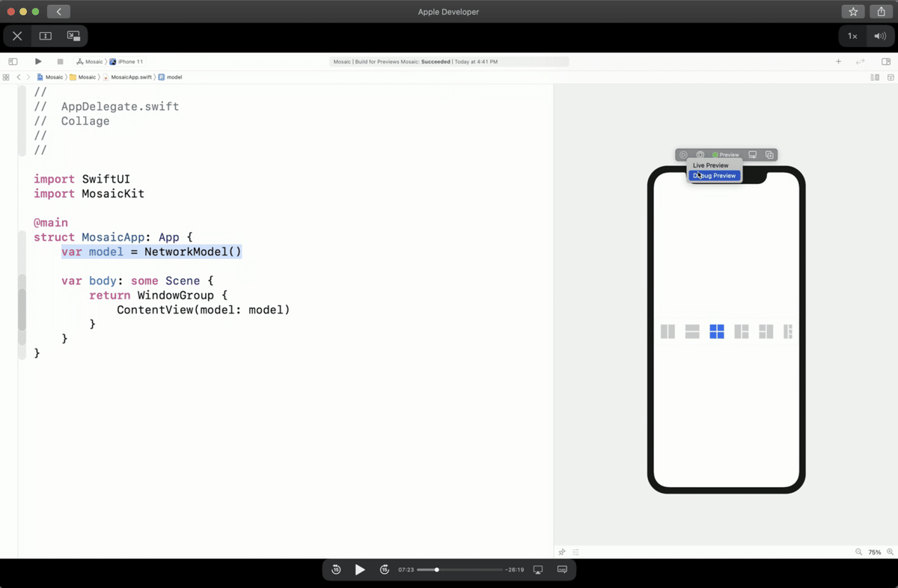This screenshot has width=898, height=588.
Task: Stop the running build square icon
Action: (60, 61)
